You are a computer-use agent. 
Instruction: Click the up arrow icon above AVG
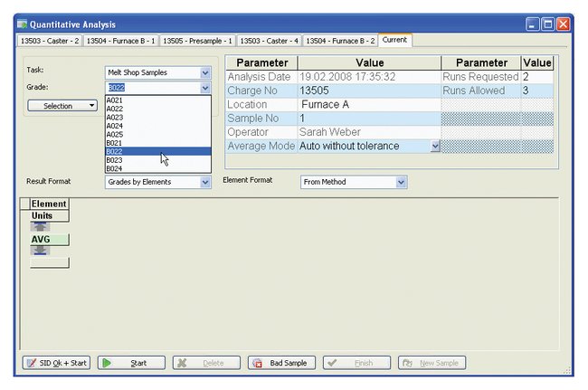click(42, 227)
